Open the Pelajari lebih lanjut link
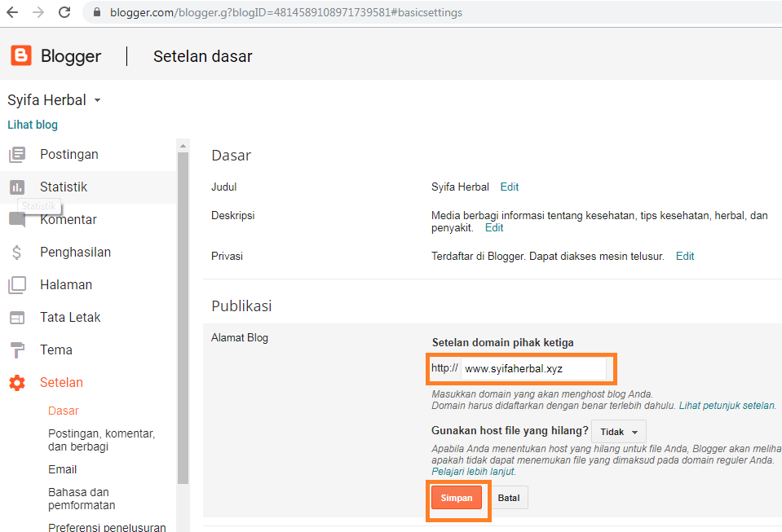 click(473, 472)
